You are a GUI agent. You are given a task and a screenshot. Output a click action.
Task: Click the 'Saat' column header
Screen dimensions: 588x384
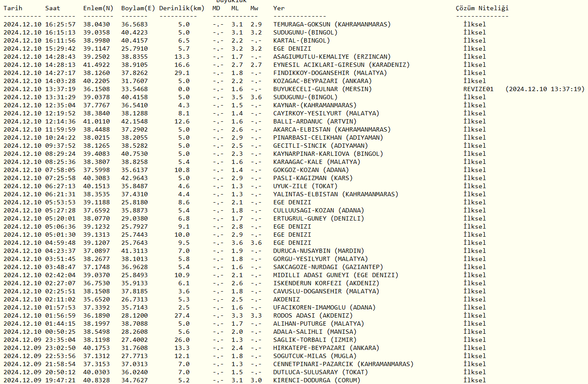(53, 8)
